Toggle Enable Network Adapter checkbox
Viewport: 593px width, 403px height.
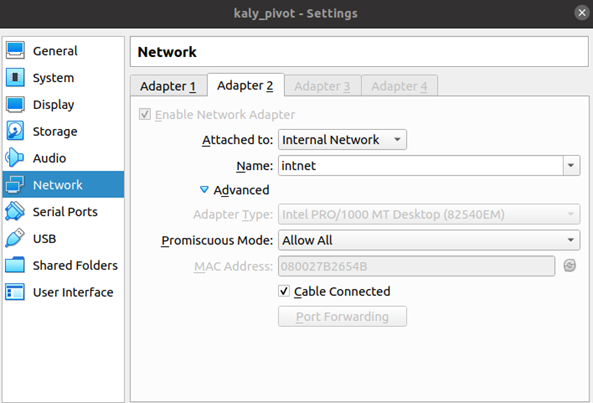145,114
